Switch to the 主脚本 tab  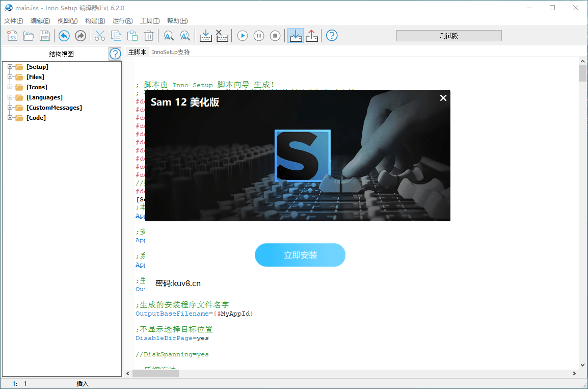137,52
